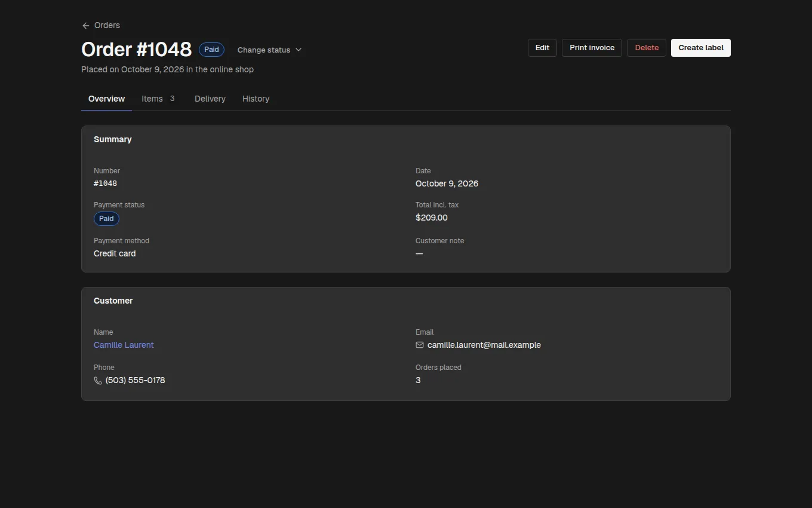Click the chevron next to Change status
The height and width of the screenshot is (508, 812).
coord(299,50)
